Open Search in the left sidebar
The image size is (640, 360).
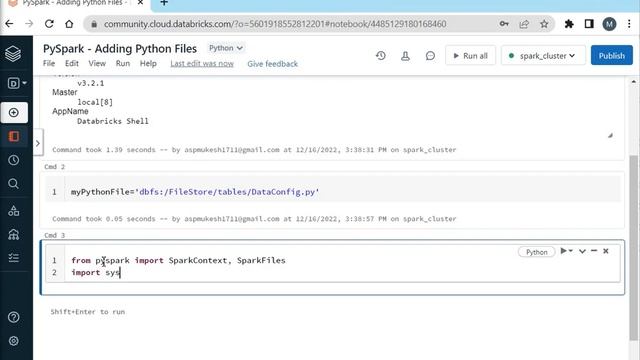tap(13, 184)
